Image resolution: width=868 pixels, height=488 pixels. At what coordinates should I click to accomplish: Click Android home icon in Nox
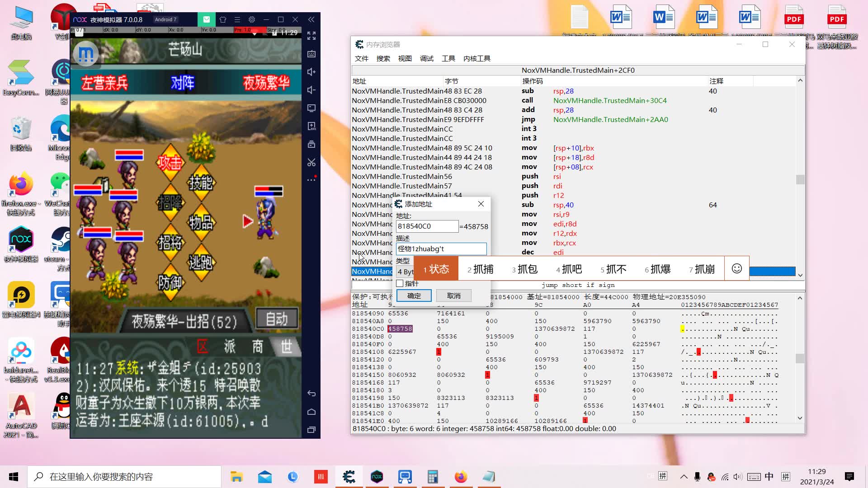tap(311, 412)
